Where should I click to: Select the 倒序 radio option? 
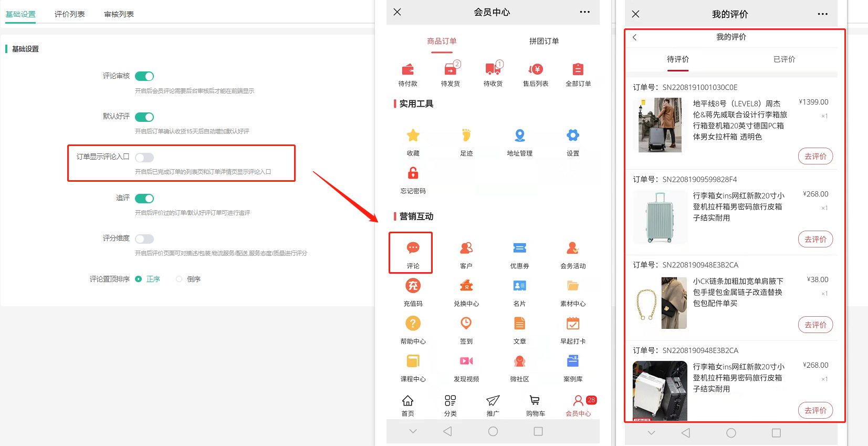pos(180,279)
